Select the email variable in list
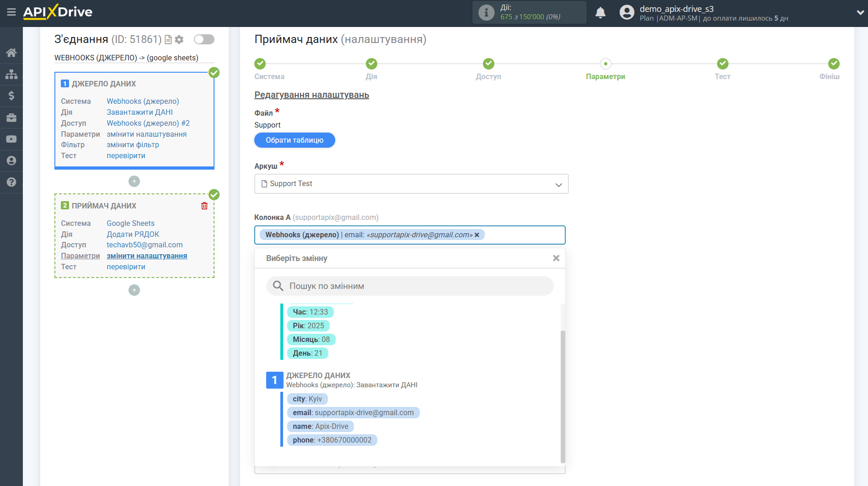The height and width of the screenshot is (486, 868). 353,413
